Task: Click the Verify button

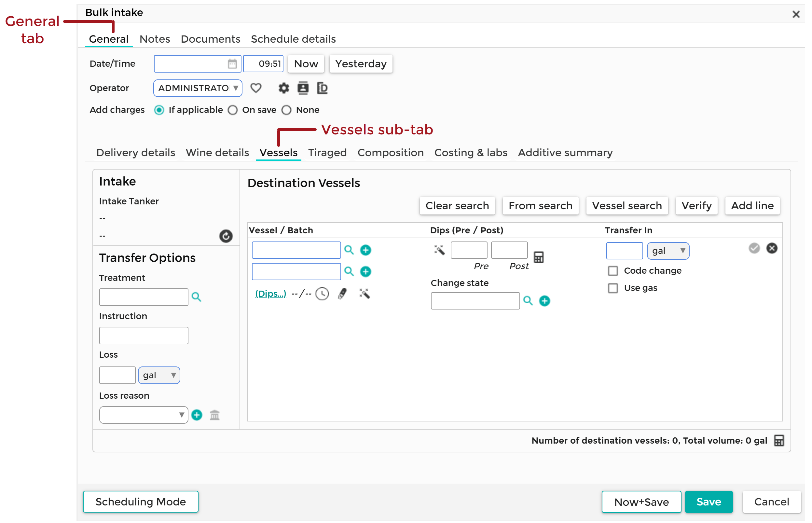Action: pos(696,205)
